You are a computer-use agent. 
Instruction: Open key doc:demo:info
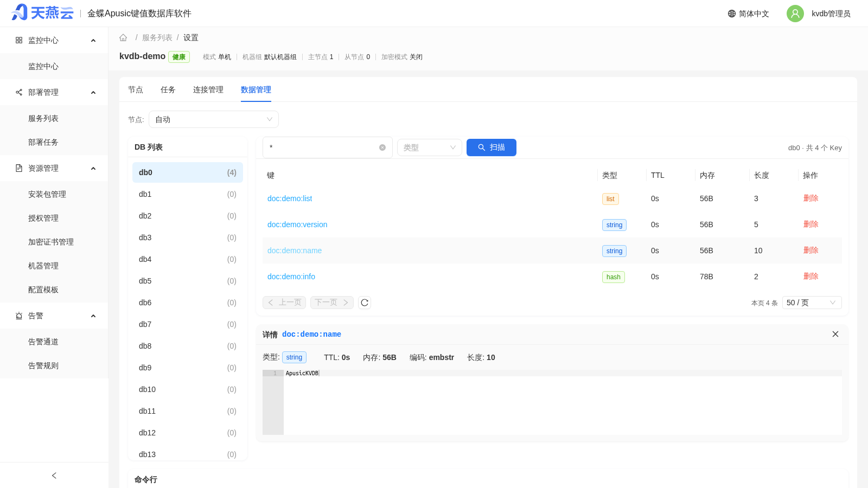tap(291, 277)
